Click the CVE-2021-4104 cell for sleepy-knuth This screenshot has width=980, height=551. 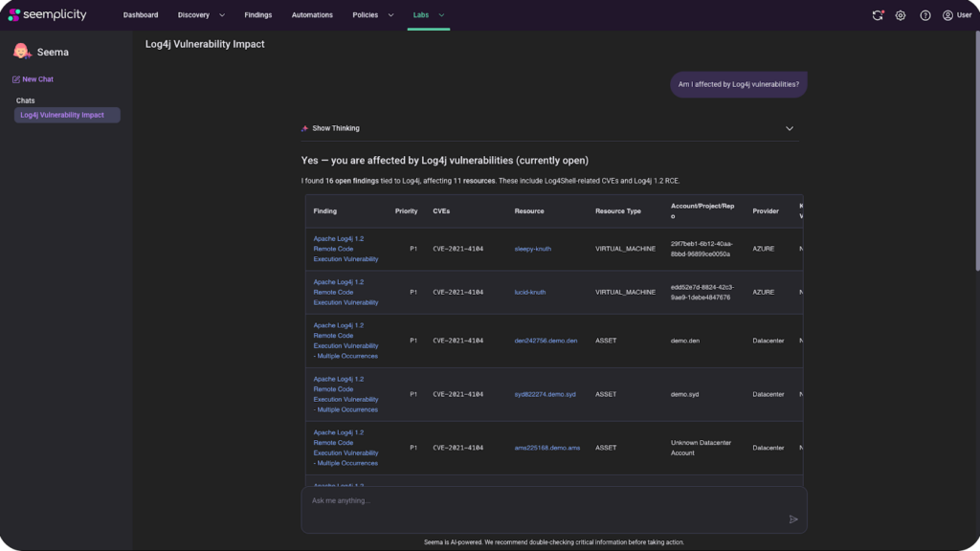tap(458, 249)
